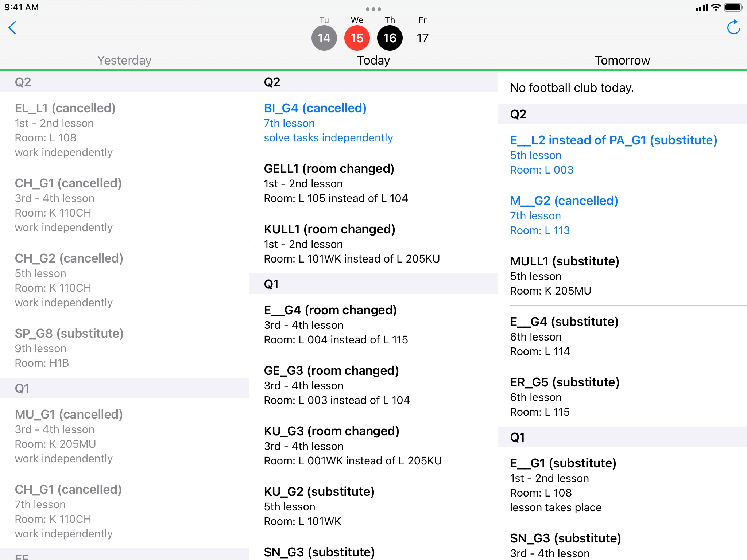Select KULL1 (room changed) entry

click(x=373, y=243)
